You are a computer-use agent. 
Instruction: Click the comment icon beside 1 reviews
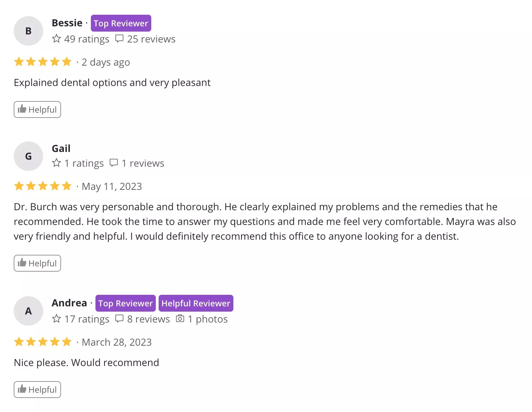pyautogui.click(x=114, y=163)
